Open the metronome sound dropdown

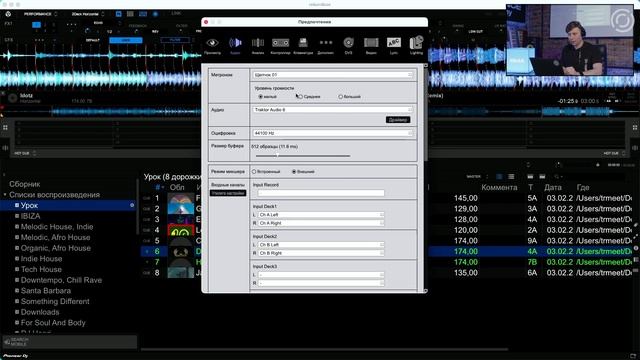click(x=332, y=75)
